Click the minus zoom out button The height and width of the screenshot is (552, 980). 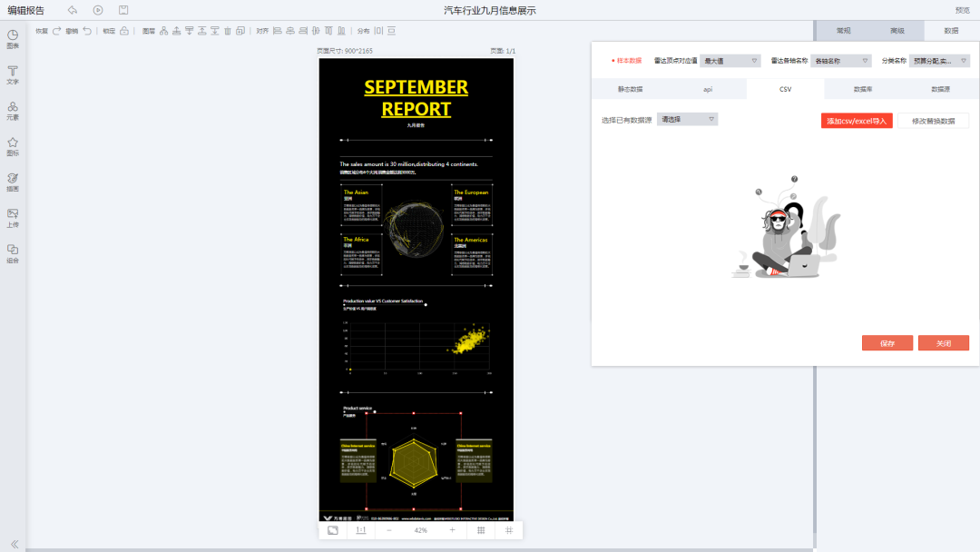tap(388, 530)
